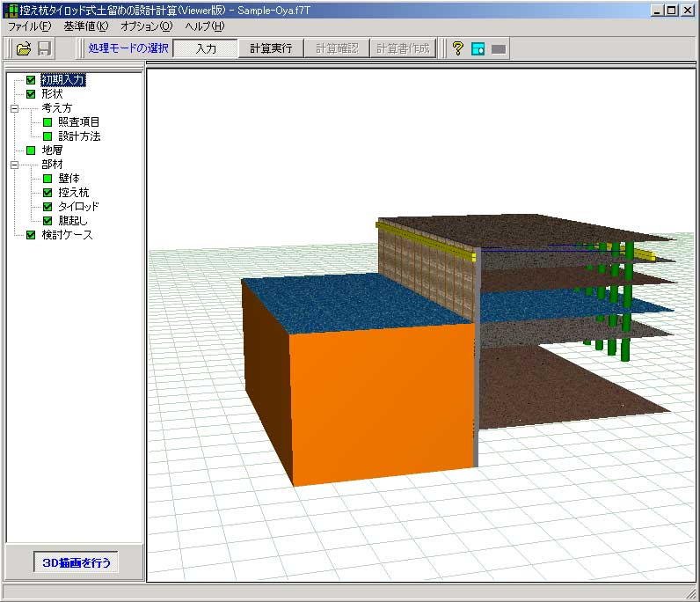
Task: Open the 基準値(K) menu
Action: pos(86,26)
